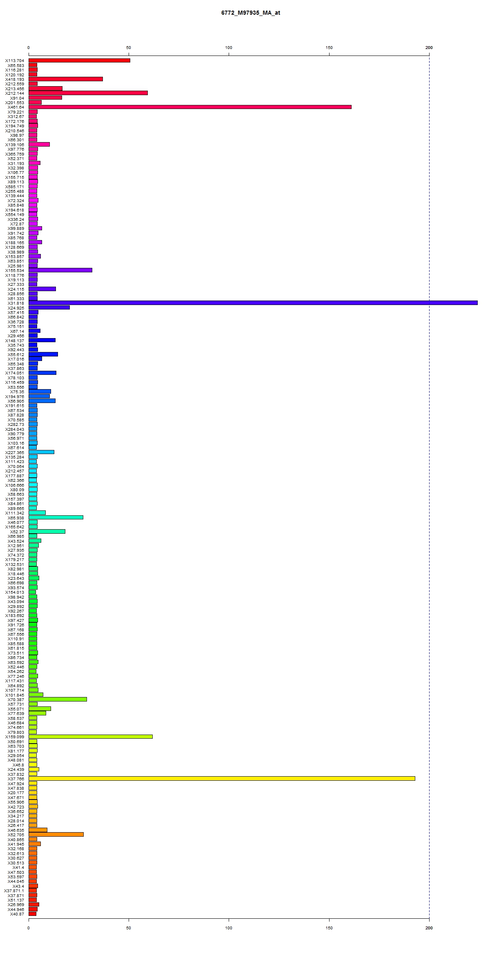Select the X418.193 label
The height and width of the screenshot is (980, 490).
15,79
